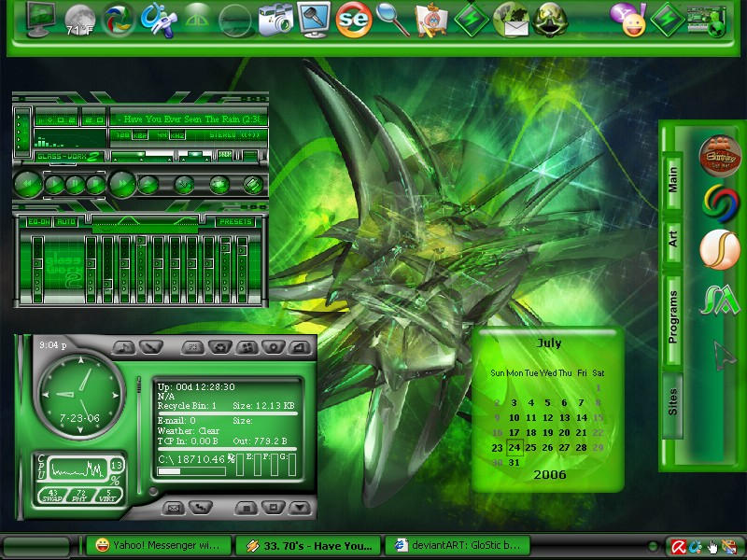Open the deviantART taskbar button
The image size is (747, 560).
tap(458, 545)
